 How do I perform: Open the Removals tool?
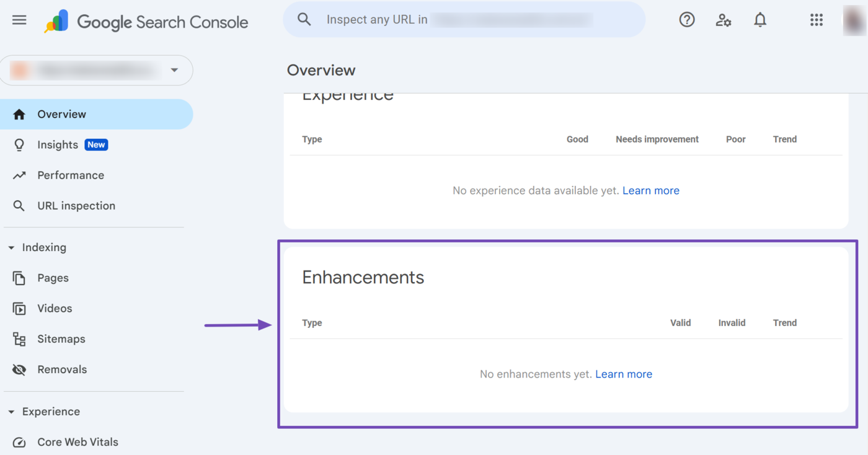coord(62,369)
